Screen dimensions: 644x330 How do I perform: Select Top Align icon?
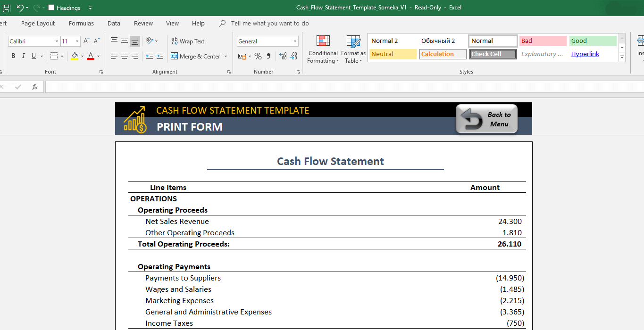[x=114, y=41]
